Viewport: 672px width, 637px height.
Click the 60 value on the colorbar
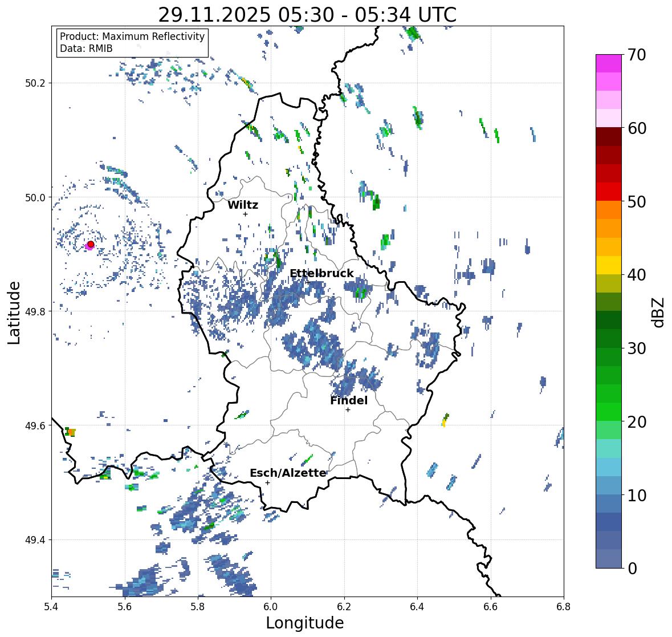(x=637, y=128)
